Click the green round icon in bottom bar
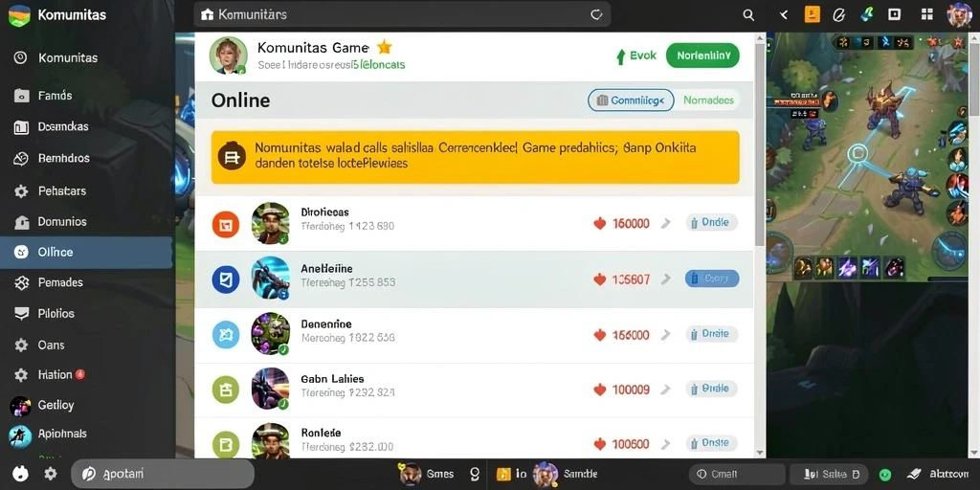Screen dimensions: 980x490 (884, 475)
